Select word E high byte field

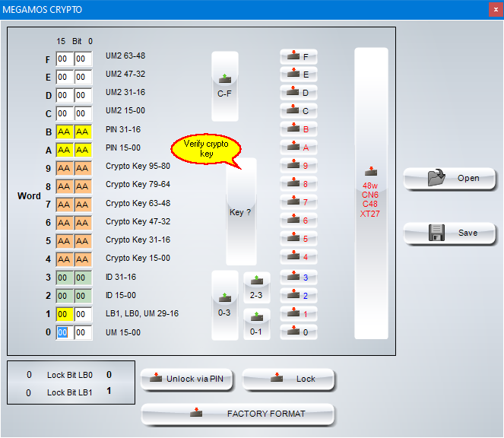[x=65, y=77]
